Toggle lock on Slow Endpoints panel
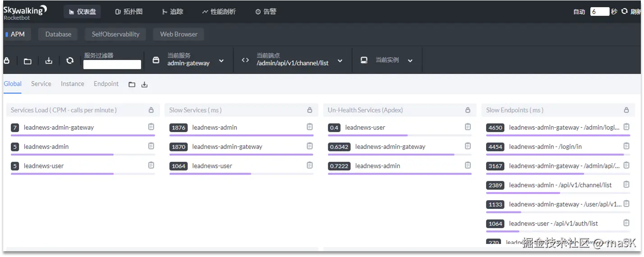 tap(626, 110)
